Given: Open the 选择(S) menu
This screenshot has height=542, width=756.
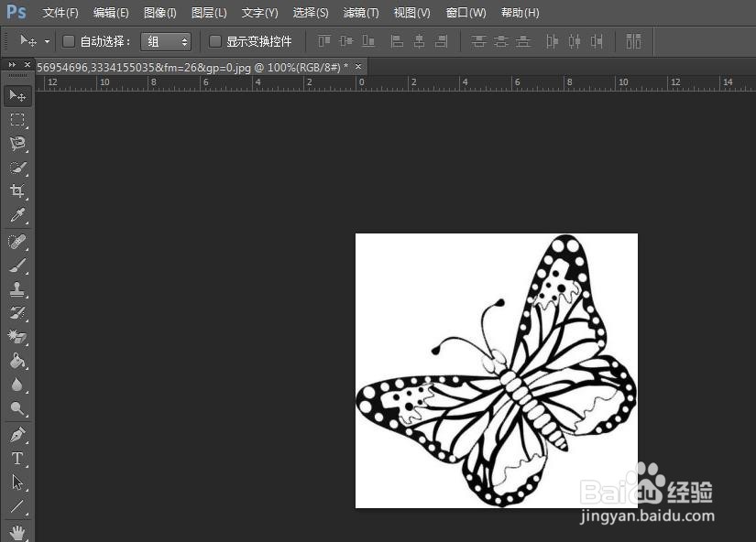Looking at the screenshot, I should pos(311,13).
